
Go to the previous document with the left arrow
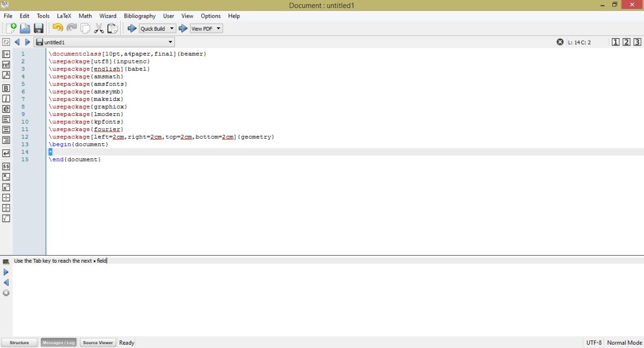[17, 42]
